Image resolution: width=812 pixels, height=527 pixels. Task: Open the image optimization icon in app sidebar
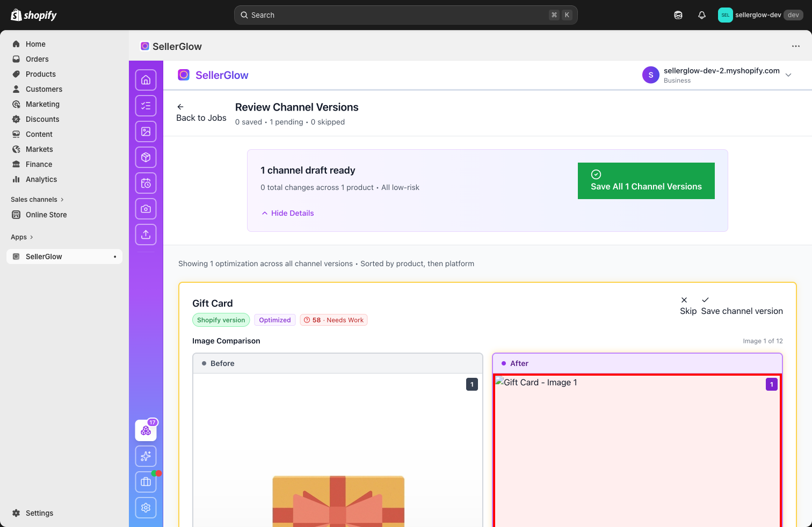pos(146,131)
